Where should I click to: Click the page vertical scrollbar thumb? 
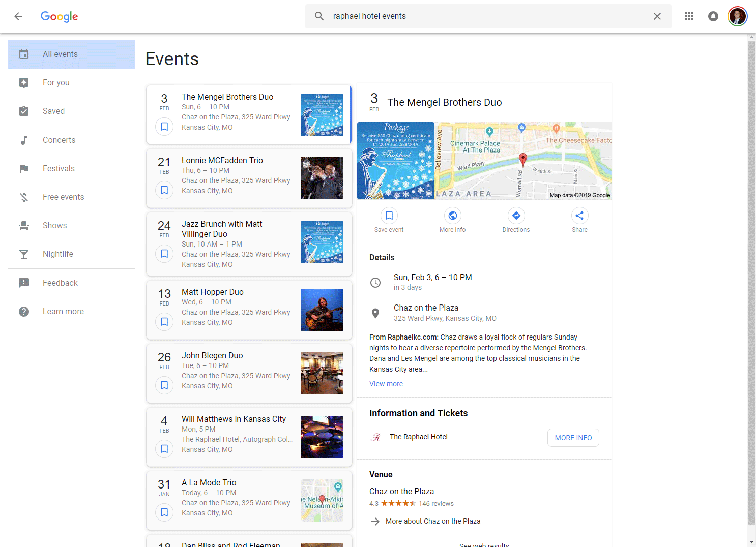point(751,283)
